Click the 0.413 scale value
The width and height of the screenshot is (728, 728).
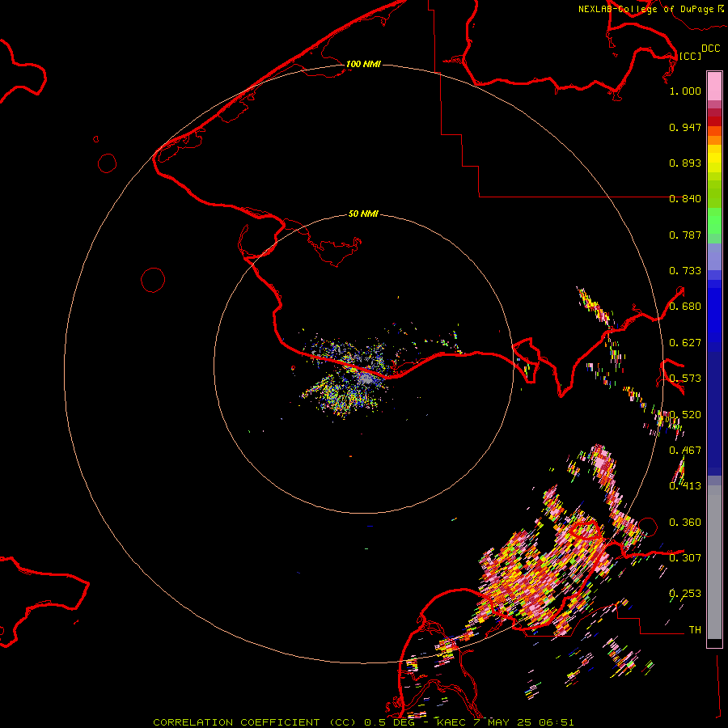(x=685, y=486)
